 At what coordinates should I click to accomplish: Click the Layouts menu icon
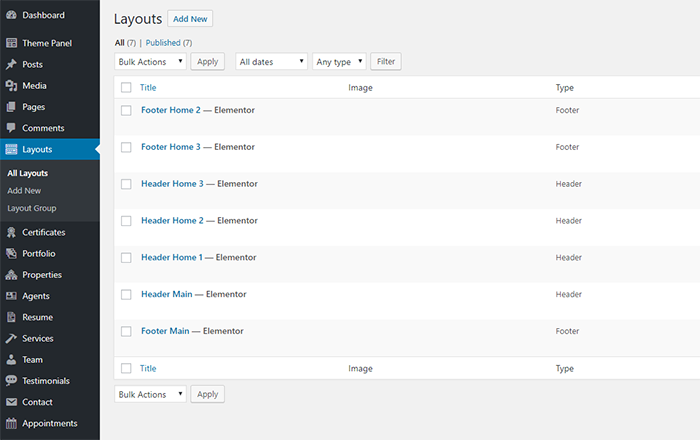click(11, 149)
